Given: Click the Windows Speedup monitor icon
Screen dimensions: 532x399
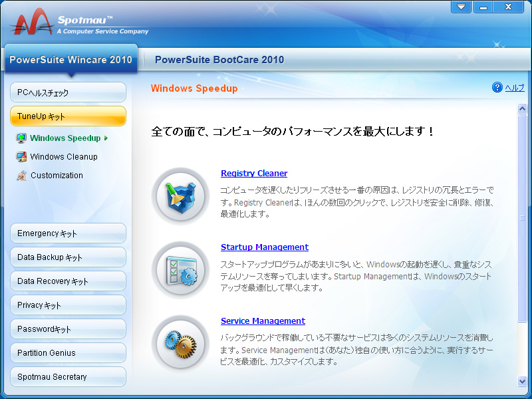Looking at the screenshot, I should point(21,138).
